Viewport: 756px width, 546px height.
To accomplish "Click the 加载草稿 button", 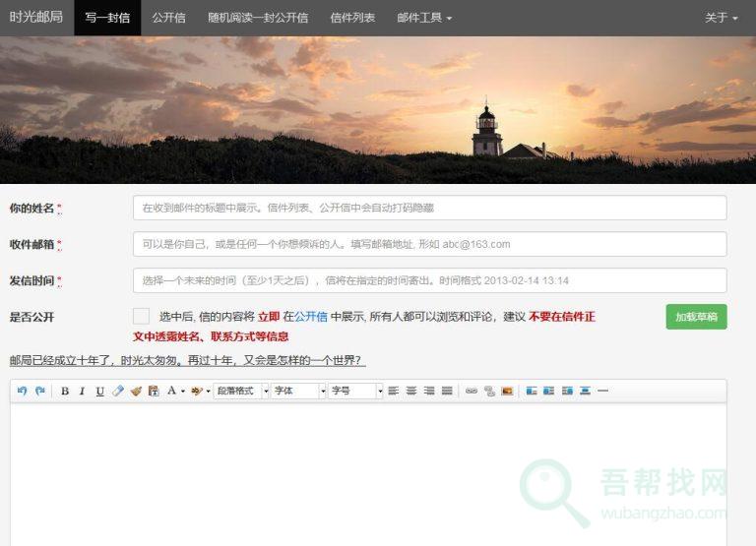I will click(696, 317).
